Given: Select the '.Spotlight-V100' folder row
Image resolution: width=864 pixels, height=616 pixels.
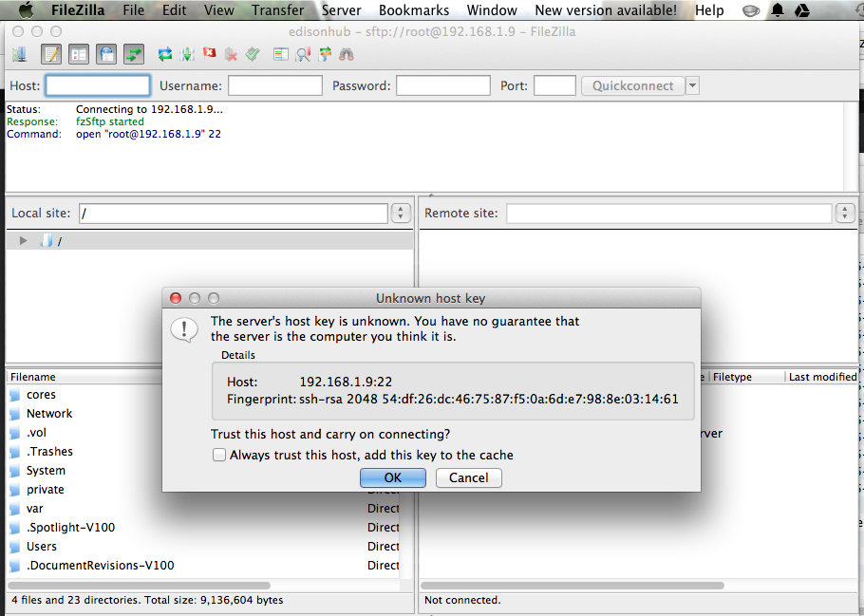Looking at the screenshot, I should [204, 528].
